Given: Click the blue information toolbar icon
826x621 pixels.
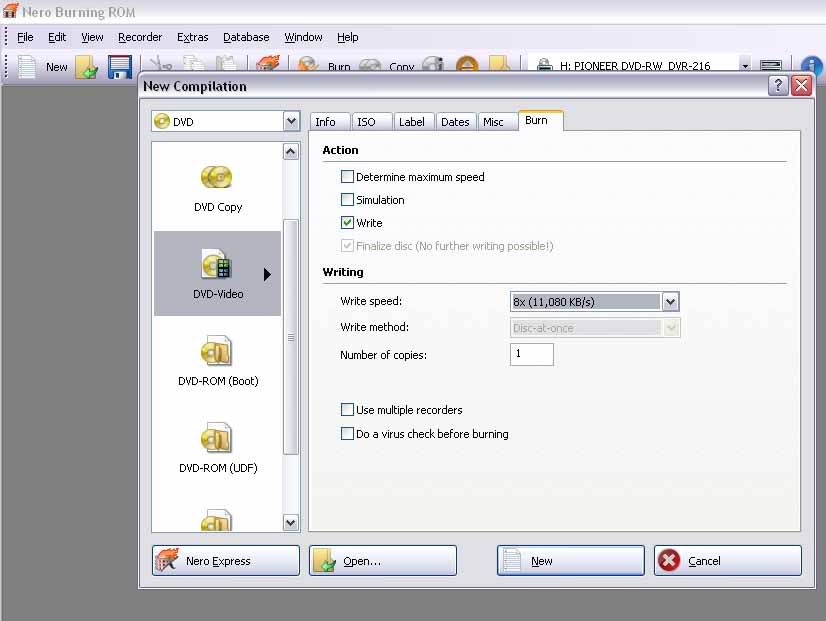Looking at the screenshot, I should (812, 65).
